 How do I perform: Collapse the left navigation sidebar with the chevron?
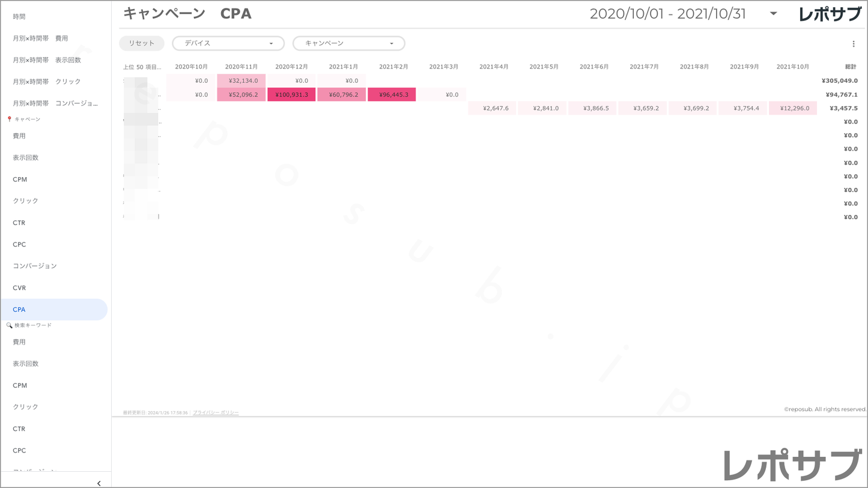[x=99, y=483]
